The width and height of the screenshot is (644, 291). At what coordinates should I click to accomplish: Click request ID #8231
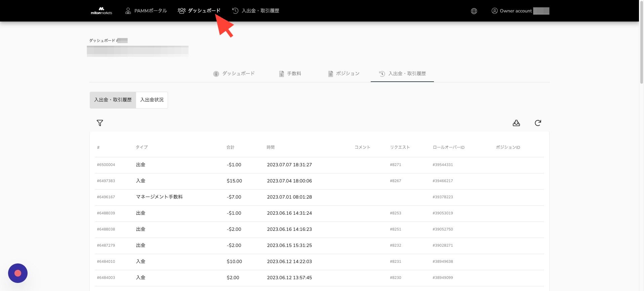[x=396, y=261]
